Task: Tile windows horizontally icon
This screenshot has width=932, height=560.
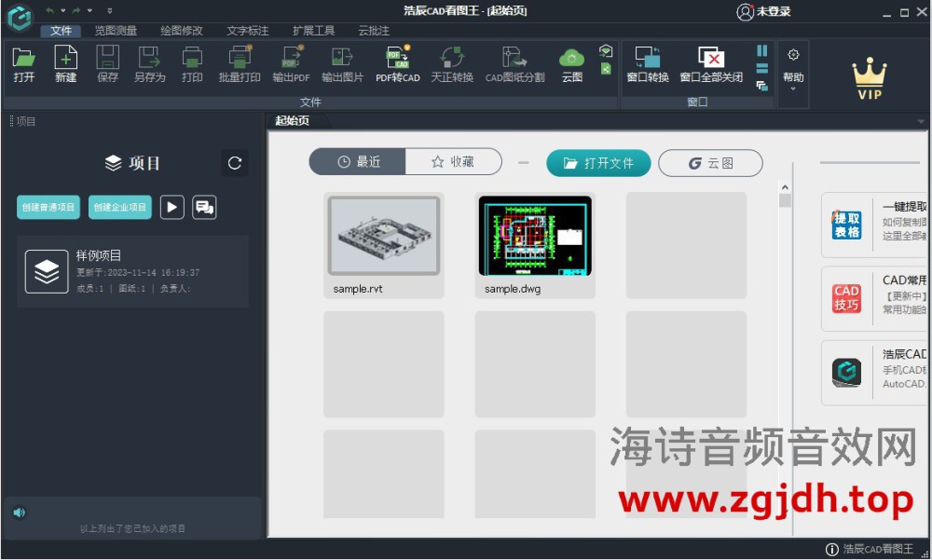Action: click(x=762, y=68)
